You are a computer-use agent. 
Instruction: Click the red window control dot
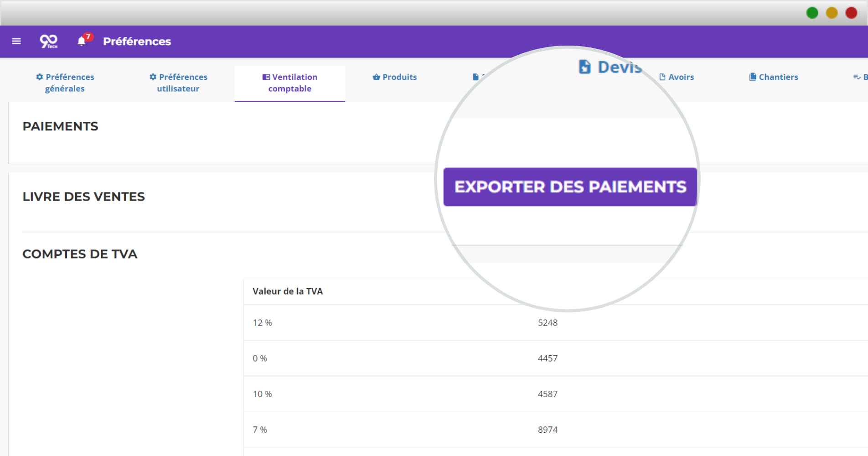click(x=852, y=13)
